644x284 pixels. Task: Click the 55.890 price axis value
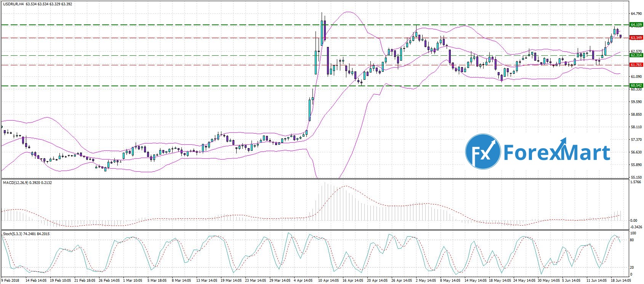[636, 165]
